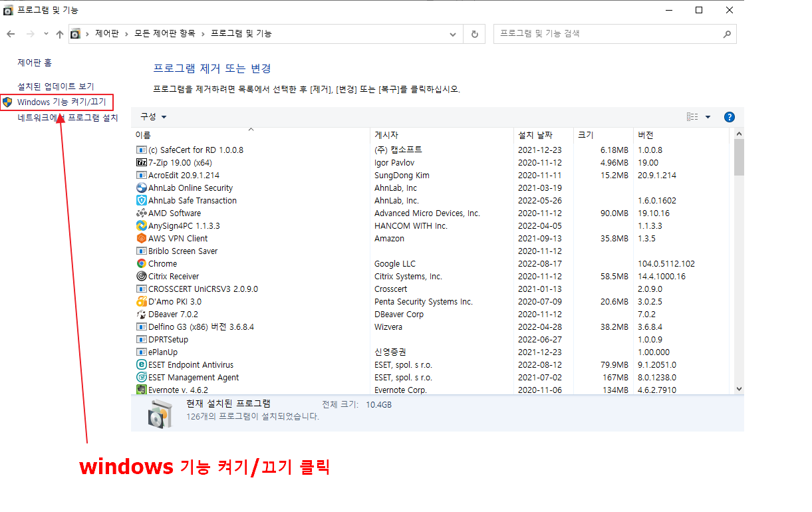
Task: Click publisher Advanced Micro Devices, Inc.
Action: [427, 213]
